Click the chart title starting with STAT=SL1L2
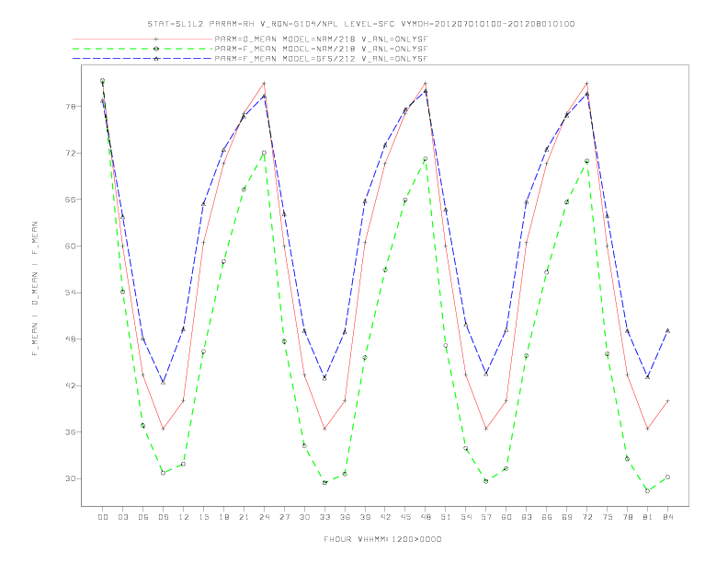The width and height of the screenshot is (728, 563). (361, 24)
